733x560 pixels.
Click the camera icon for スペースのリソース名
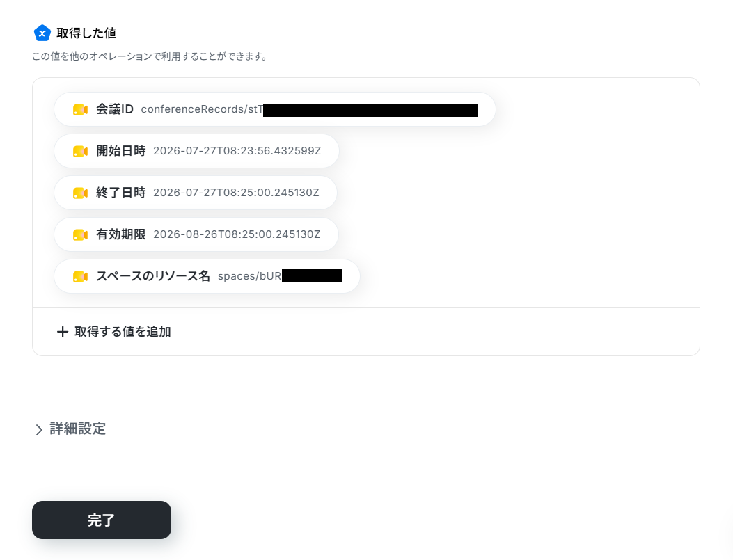point(81,276)
